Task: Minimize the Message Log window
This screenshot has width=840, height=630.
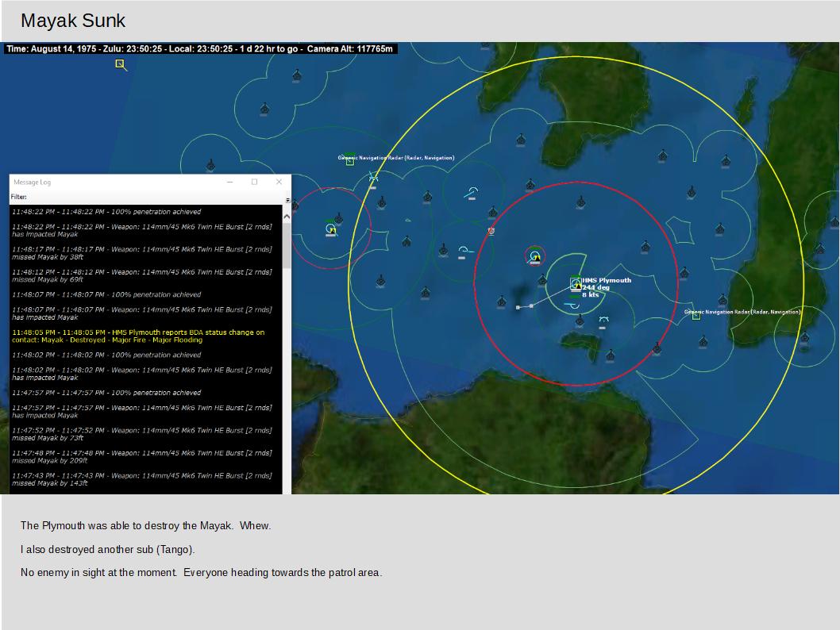Action: pyautogui.click(x=229, y=182)
